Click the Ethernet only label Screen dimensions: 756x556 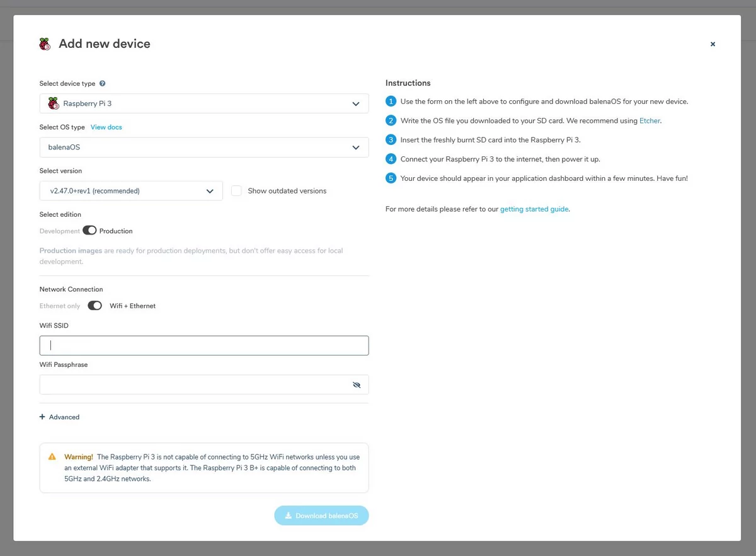60,306
